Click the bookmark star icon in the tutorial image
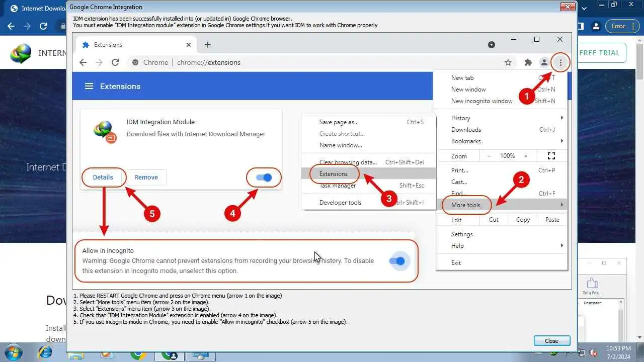644x362 pixels. (x=508, y=62)
